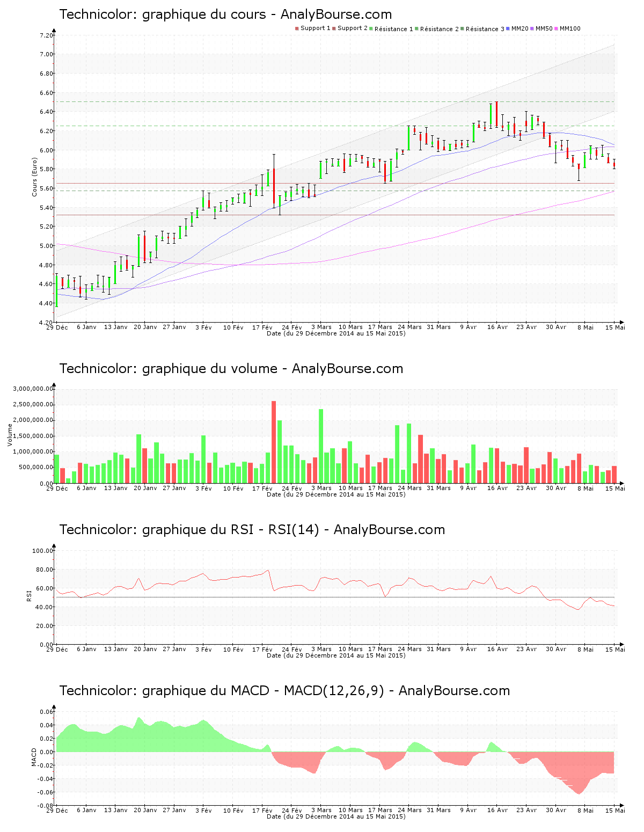Click the '8 Mai' date under MACD chart
644x832 pixels.
click(x=585, y=811)
